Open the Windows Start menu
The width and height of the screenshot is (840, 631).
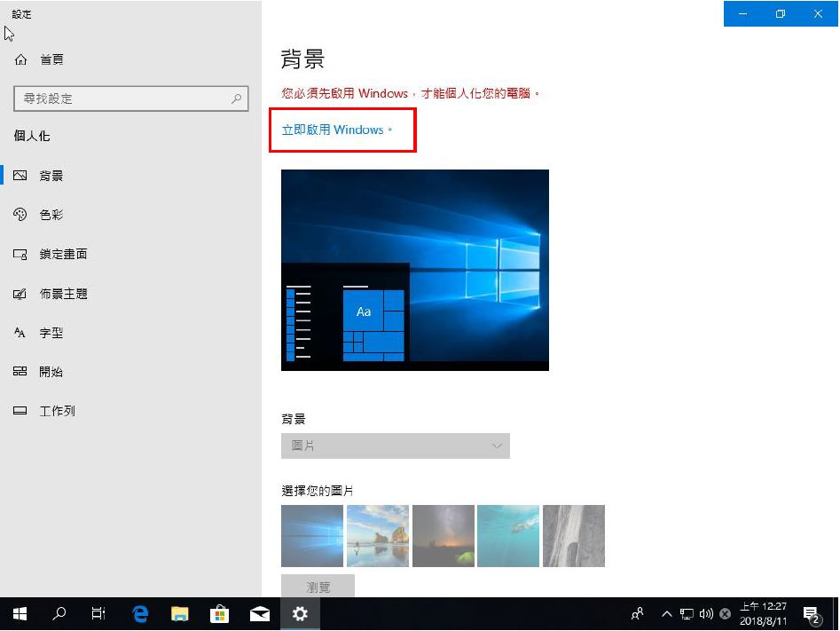pos(20,614)
